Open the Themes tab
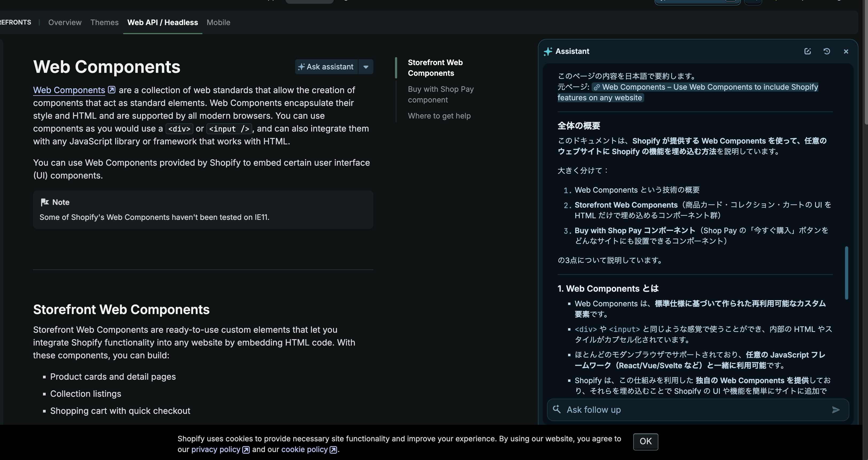 click(104, 23)
